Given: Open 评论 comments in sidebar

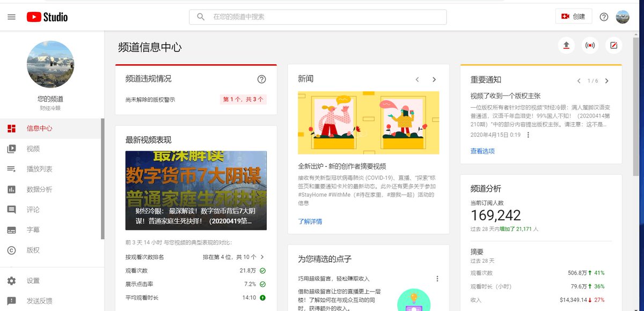Looking at the screenshot, I should pyautogui.click(x=50, y=210).
